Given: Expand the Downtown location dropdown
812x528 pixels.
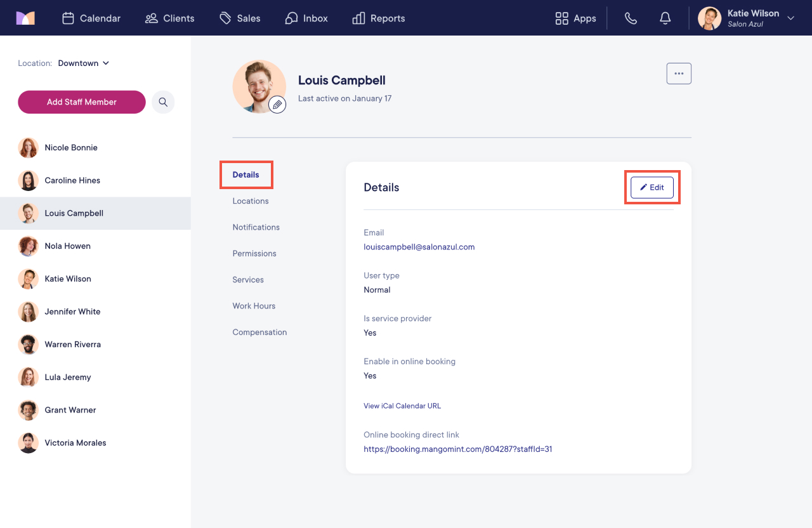Looking at the screenshot, I should click(84, 63).
